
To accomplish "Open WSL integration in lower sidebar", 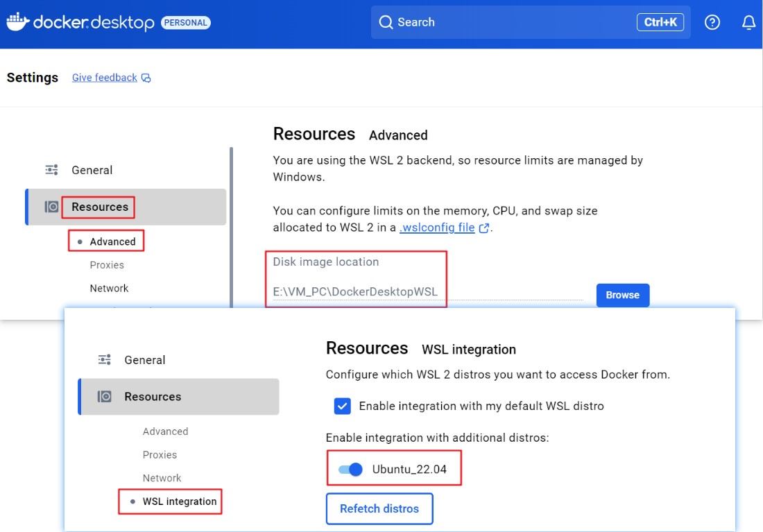I will click(x=179, y=501).
